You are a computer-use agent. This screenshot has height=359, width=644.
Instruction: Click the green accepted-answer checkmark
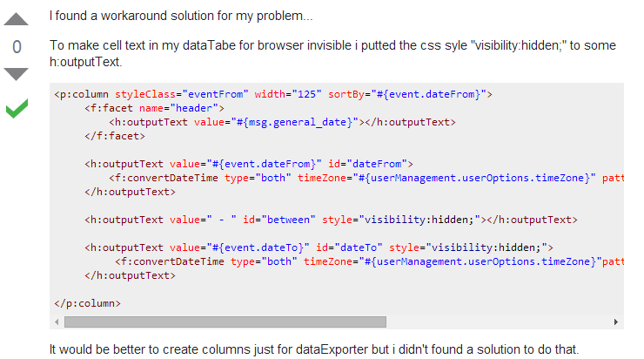(17, 109)
